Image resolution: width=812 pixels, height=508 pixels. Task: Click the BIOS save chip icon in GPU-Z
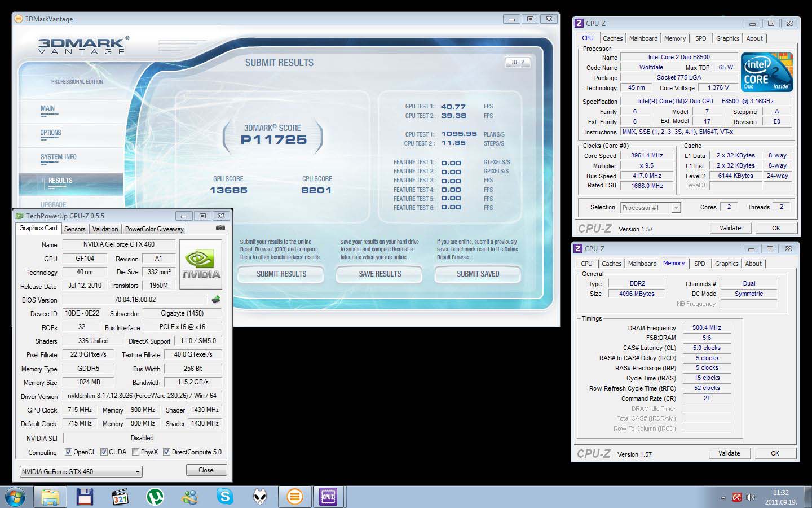[x=215, y=300]
